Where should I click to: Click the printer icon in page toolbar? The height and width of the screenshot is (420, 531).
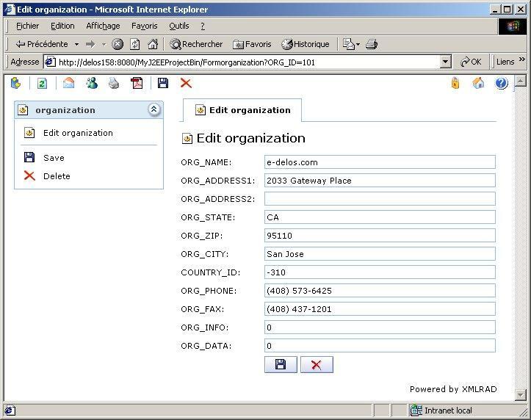point(114,83)
